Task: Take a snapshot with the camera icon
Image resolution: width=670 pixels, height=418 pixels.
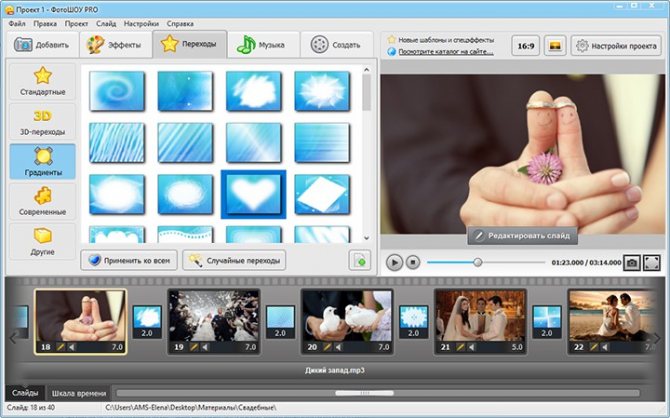Action: point(631,262)
